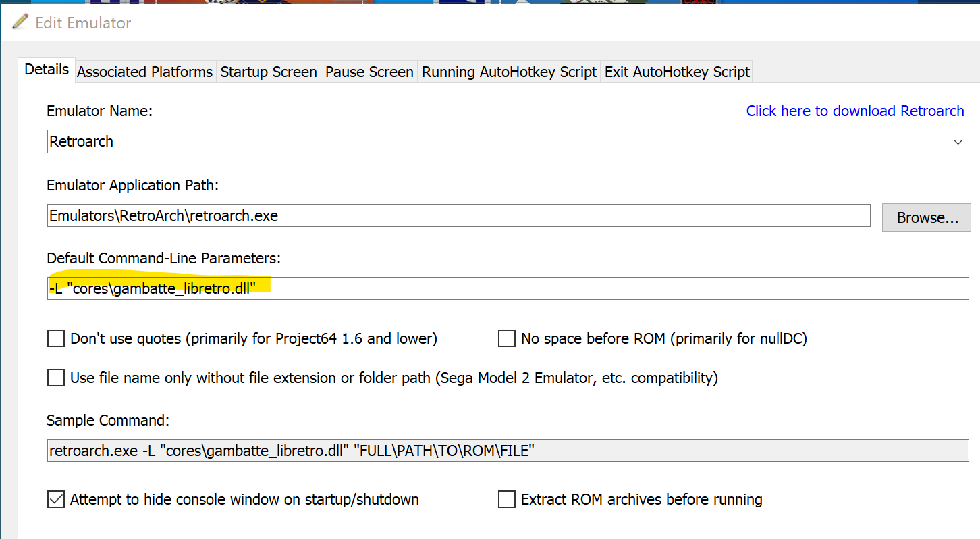Image resolution: width=980 pixels, height=539 pixels.
Task: Open the Pause Screen tab
Action: coord(369,72)
